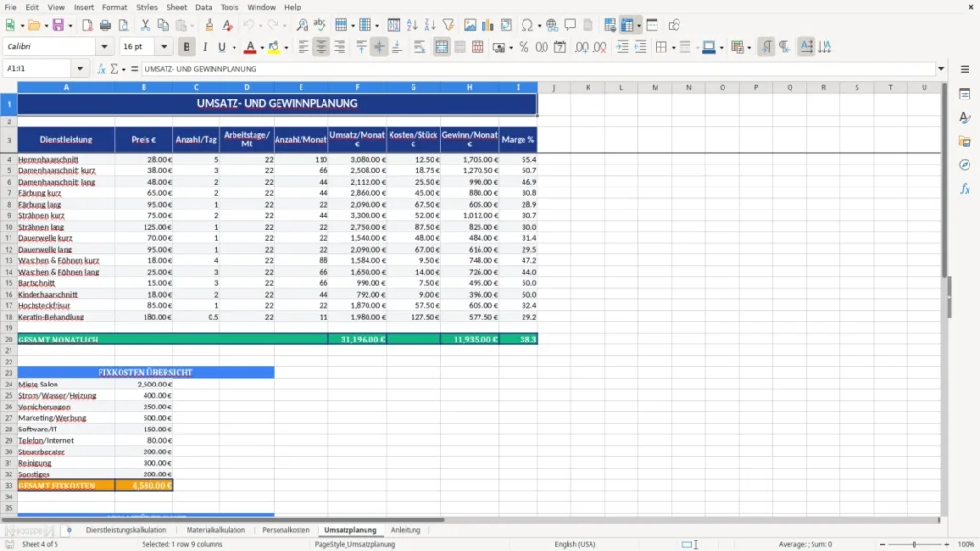Click the Cut scissors icon

(x=145, y=25)
